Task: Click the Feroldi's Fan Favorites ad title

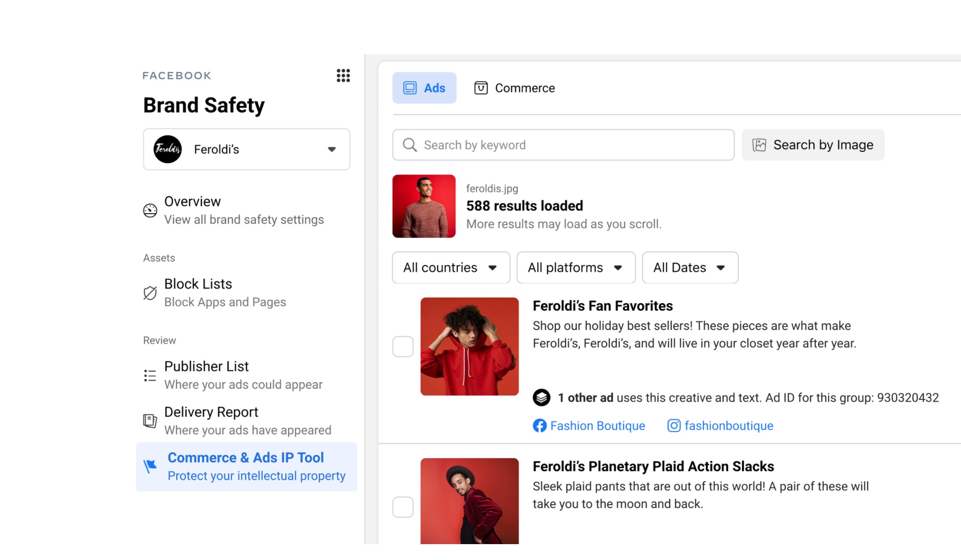Action: [x=602, y=306]
